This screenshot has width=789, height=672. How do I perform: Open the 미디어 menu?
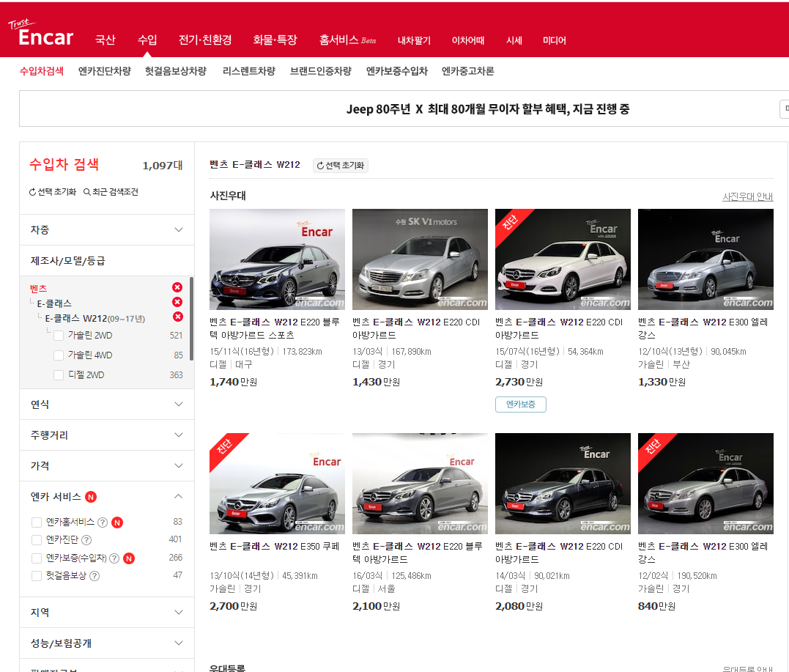(x=555, y=40)
